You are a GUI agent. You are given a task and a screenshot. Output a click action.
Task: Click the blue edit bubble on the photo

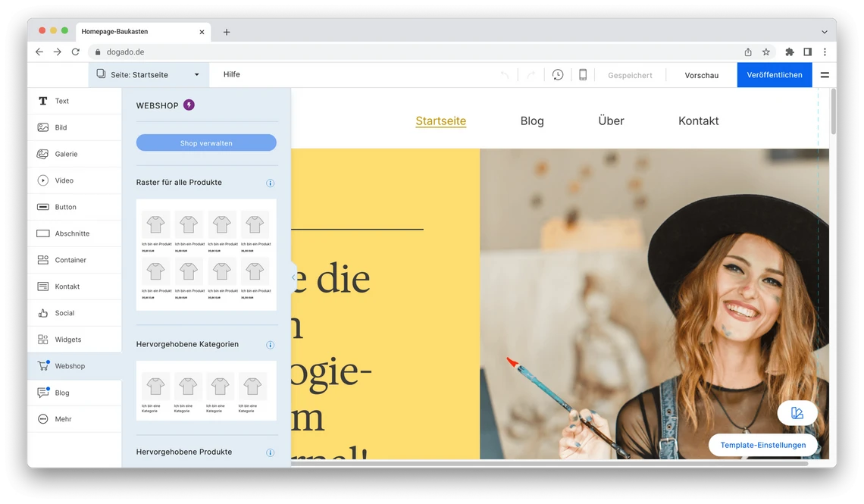(797, 413)
